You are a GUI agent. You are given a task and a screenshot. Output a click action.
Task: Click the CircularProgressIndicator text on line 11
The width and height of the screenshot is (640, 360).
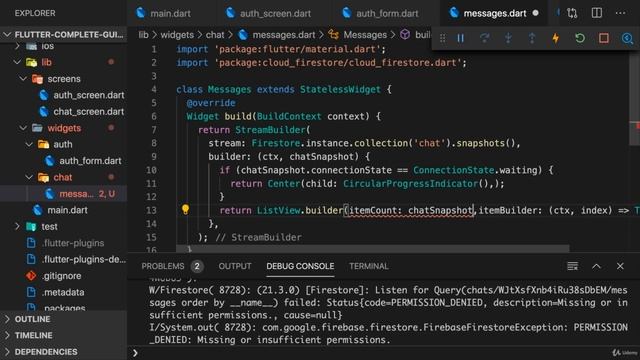[410, 184]
